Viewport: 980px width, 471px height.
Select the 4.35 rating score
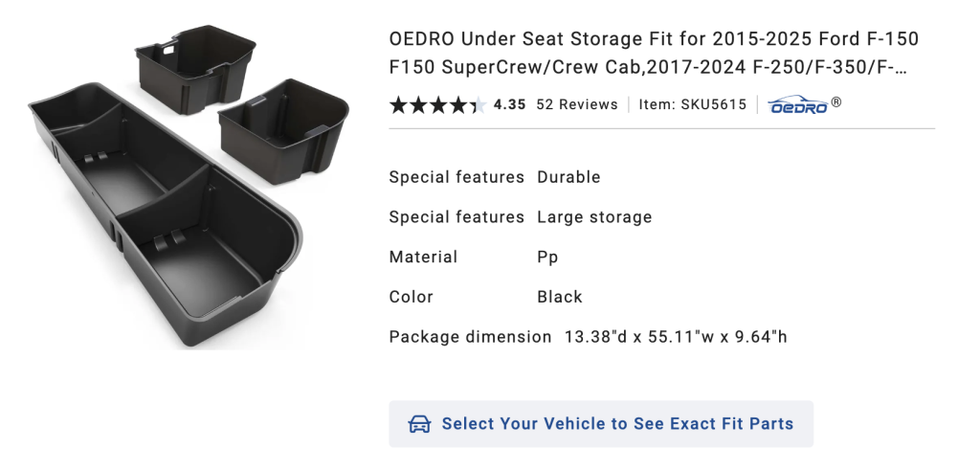510,105
